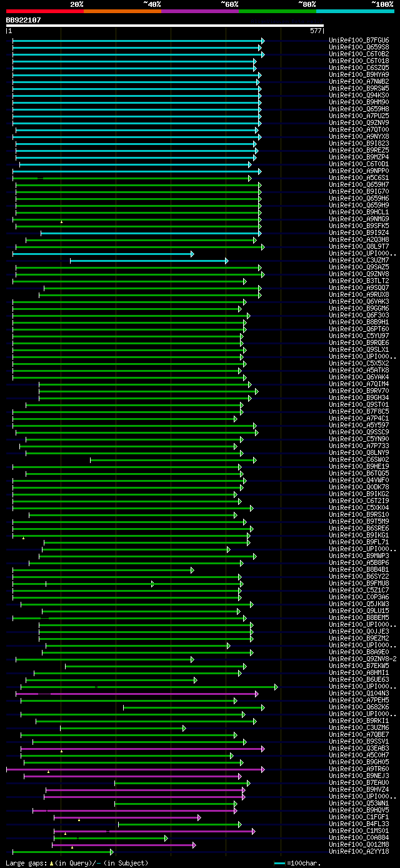Screen dimensions: 400x868
Task: Click label UniRef100_Q9SAZ5
Action: pos(359,267)
